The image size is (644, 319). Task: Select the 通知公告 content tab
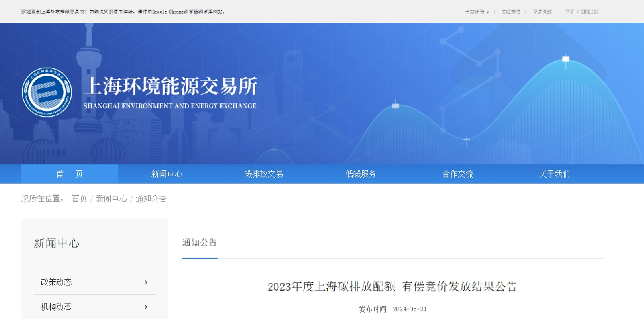[x=200, y=243]
